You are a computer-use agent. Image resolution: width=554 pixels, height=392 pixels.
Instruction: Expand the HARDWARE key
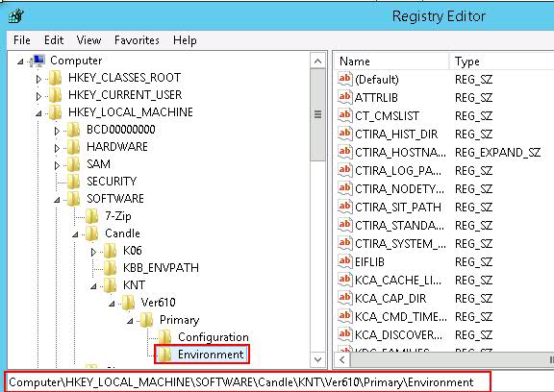[57, 148]
